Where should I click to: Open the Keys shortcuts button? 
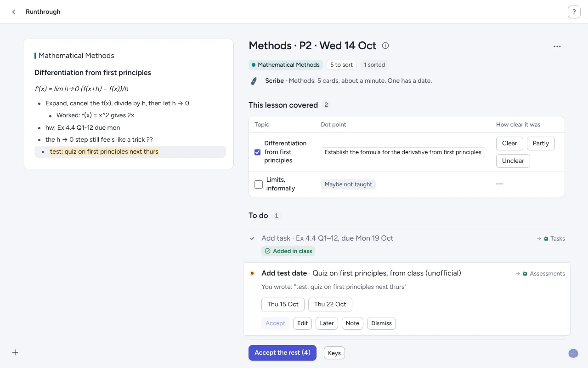pos(334,353)
